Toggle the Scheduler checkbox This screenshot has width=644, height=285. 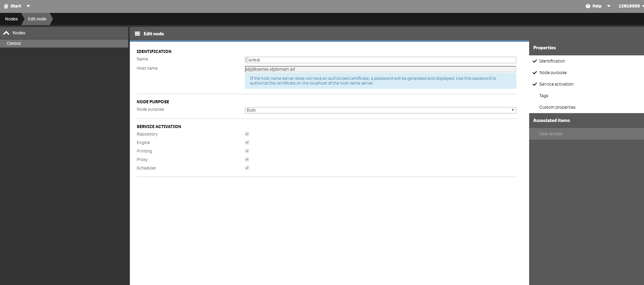click(247, 168)
